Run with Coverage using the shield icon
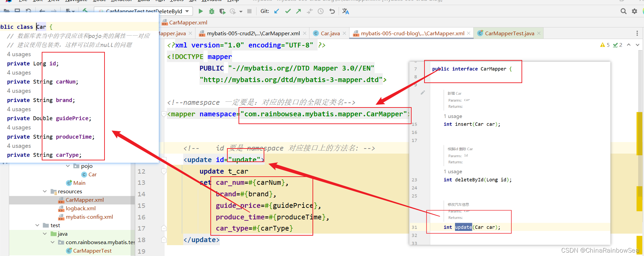This screenshot has height=256, width=644. [x=222, y=12]
